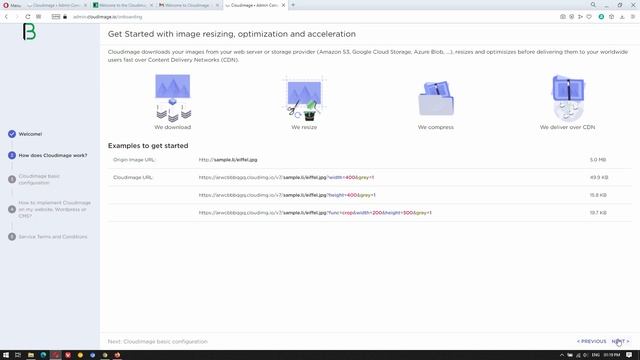Viewport: 640px width, 360px height.
Task: Click the send flow icon in toolbar
Action: 580,17
